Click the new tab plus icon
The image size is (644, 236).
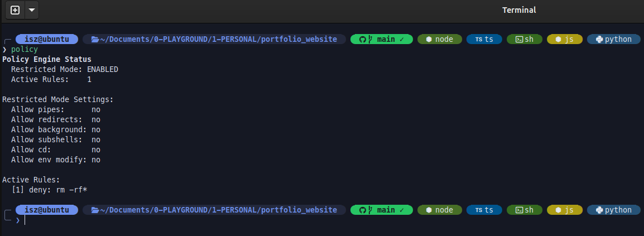pos(15,10)
